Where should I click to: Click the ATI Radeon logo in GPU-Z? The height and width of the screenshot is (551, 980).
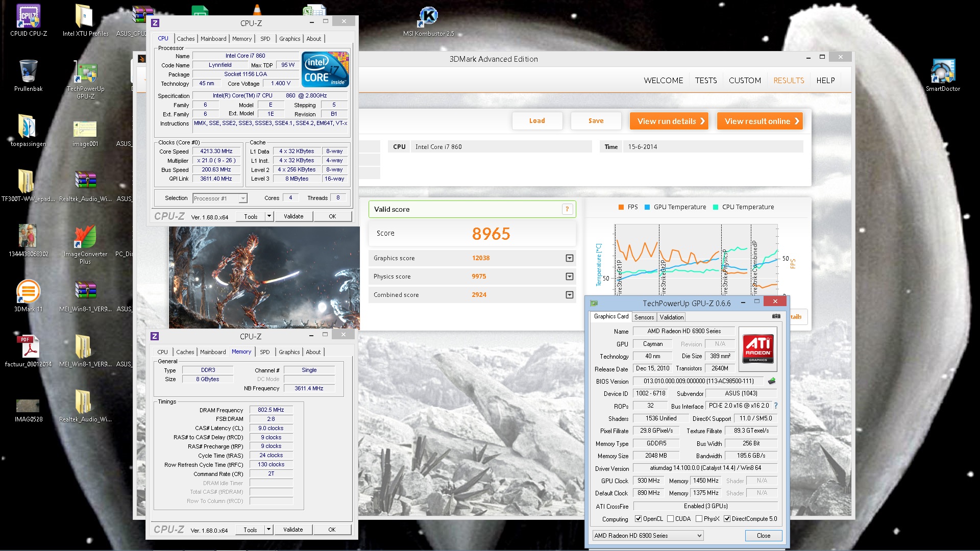point(758,349)
